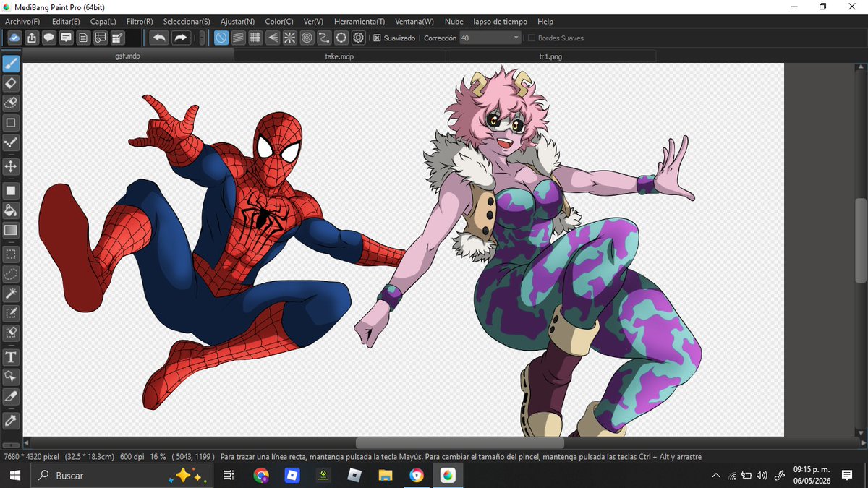The height and width of the screenshot is (488, 868).
Task: Click the 600 dpi status bar text
Action: pyautogui.click(x=133, y=457)
